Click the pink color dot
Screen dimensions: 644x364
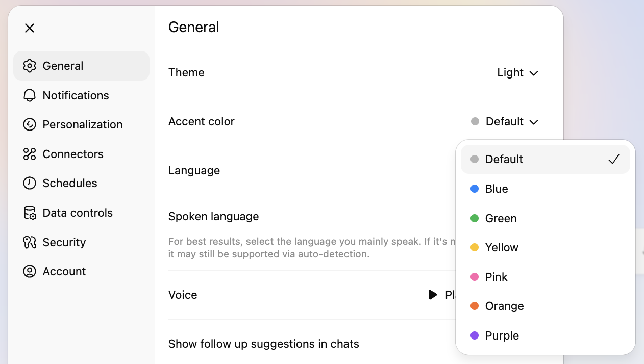point(475,277)
